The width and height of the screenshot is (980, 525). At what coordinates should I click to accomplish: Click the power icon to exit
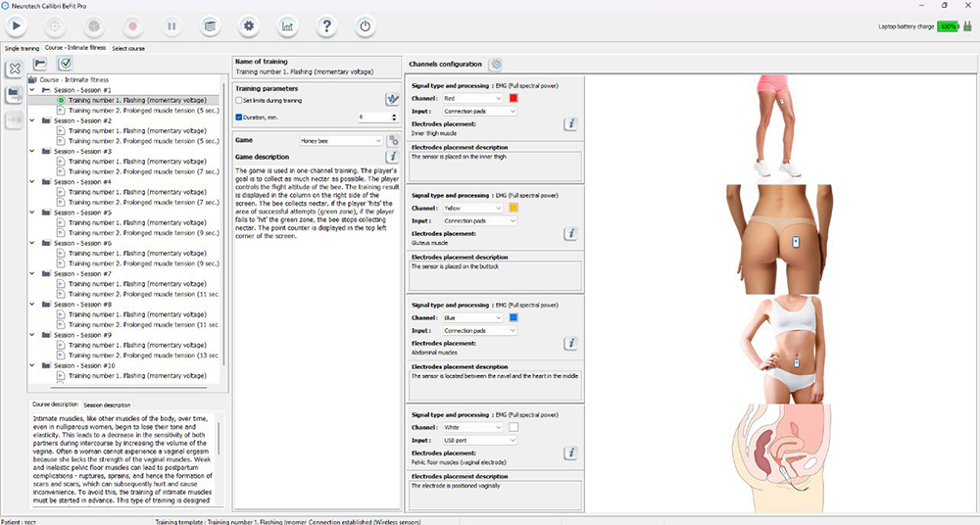click(x=365, y=25)
